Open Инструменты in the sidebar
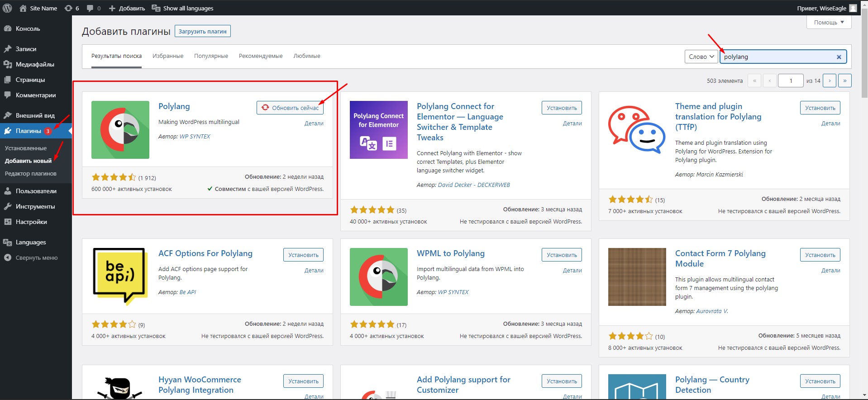Screen dimensions: 868x400 click(36, 206)
